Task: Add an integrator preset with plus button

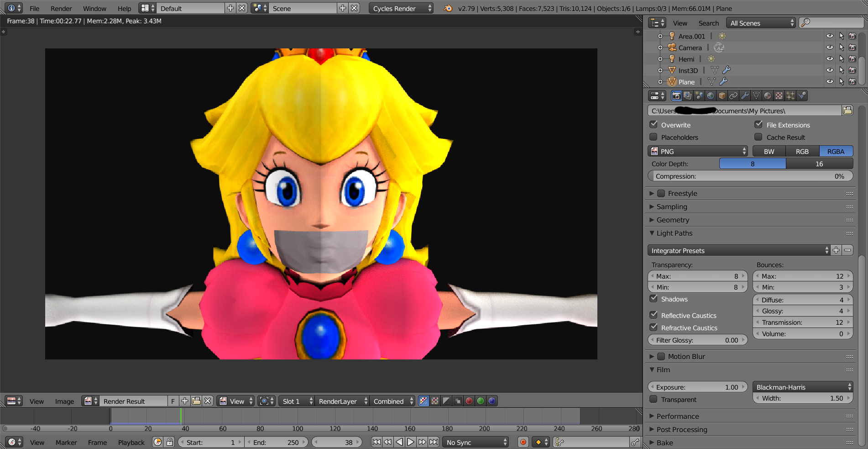Action: pos(836,250)
